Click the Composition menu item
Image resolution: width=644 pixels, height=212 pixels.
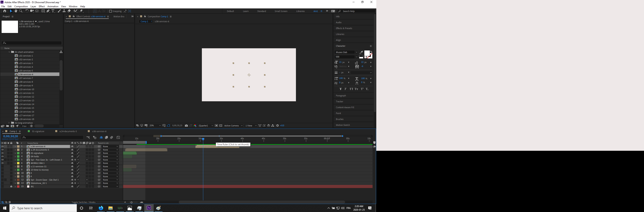coord(21,6)
